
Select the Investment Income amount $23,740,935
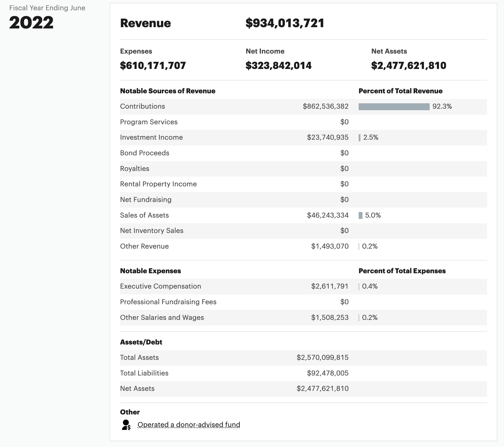tap(328, 137)
